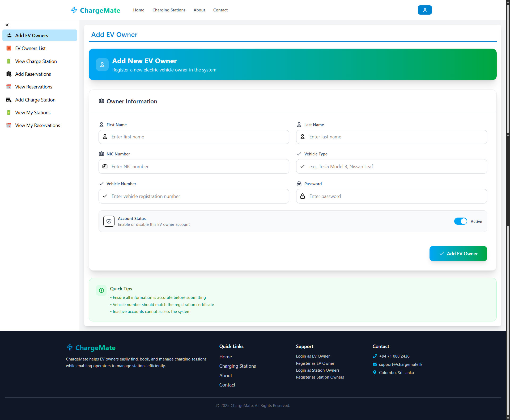510x420 pixels.
Task: Click inside the Enter first name field
Action: point(194,137)
